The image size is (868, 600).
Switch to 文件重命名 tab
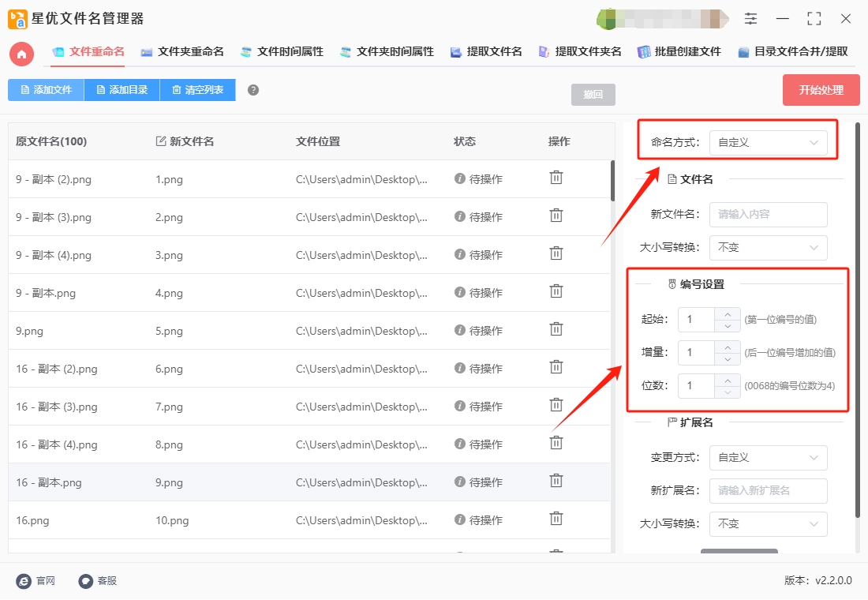[x=88, y=52]
